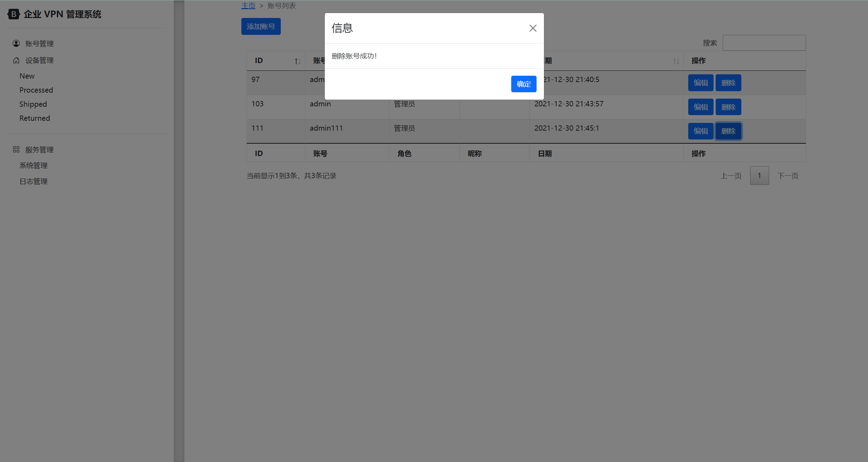Sort table by ID column arrows
868x462 pixels.
click(x=297, y=61)
